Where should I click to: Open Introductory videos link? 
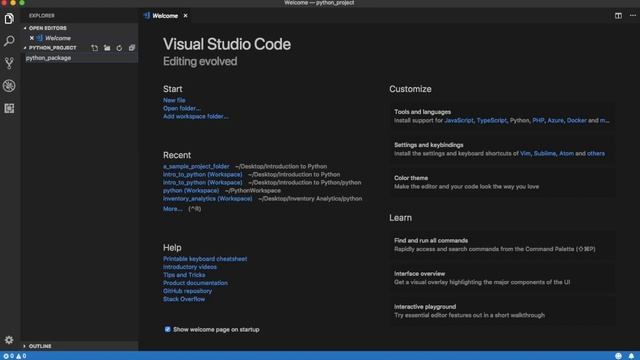pos(190,267)
